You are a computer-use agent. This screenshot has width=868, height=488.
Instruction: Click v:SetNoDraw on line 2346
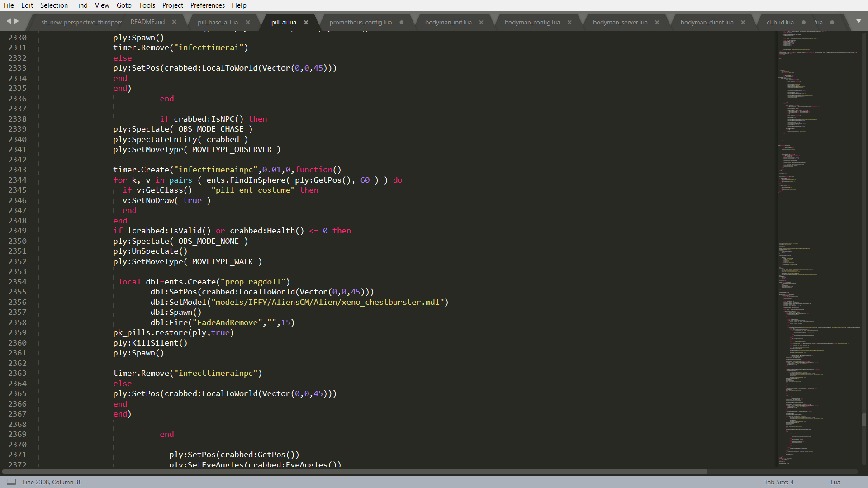pyautogui.click(x=148, y=200)
